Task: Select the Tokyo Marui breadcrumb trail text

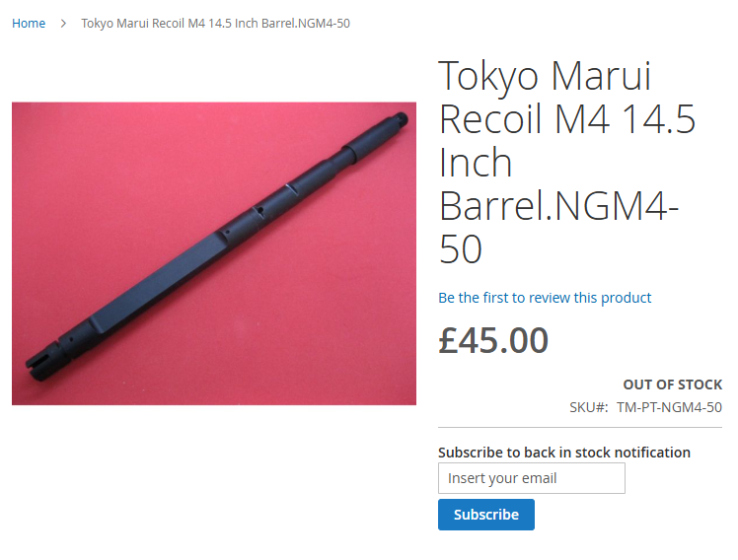Action: [215, 23]
